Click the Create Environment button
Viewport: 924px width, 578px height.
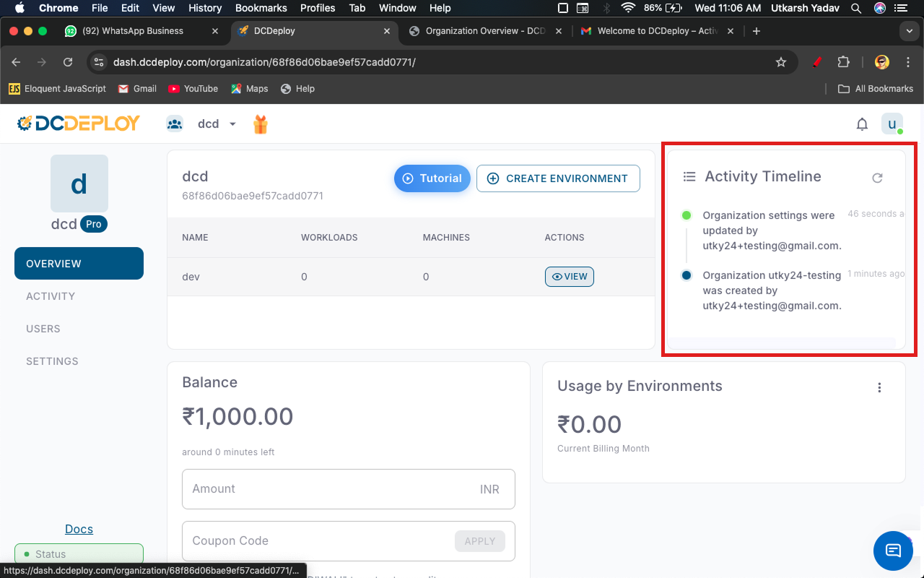pyautogui.click(x=558, y=178)
